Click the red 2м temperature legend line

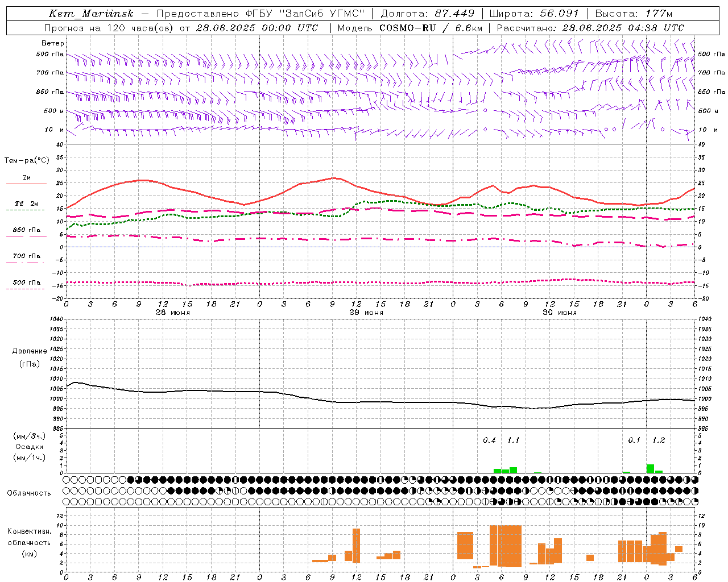coord(26,184)
